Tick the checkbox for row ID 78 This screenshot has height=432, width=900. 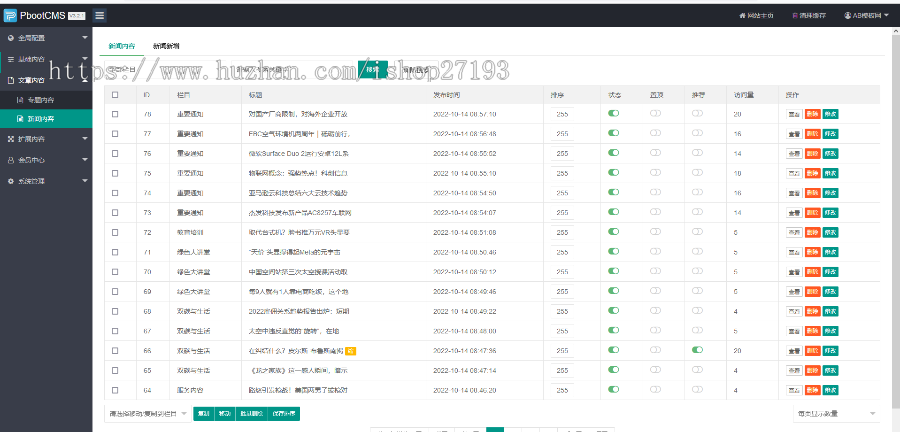[x=115, y=114]
